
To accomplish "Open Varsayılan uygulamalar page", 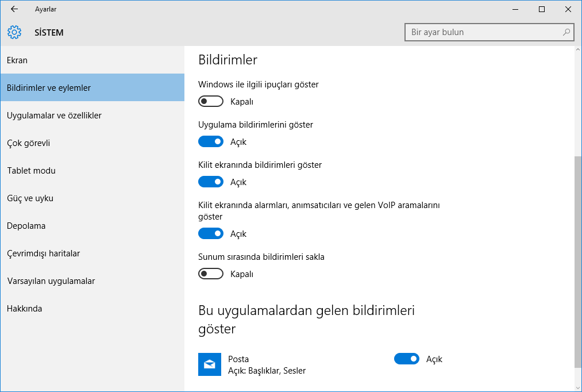I will (51, 281).
